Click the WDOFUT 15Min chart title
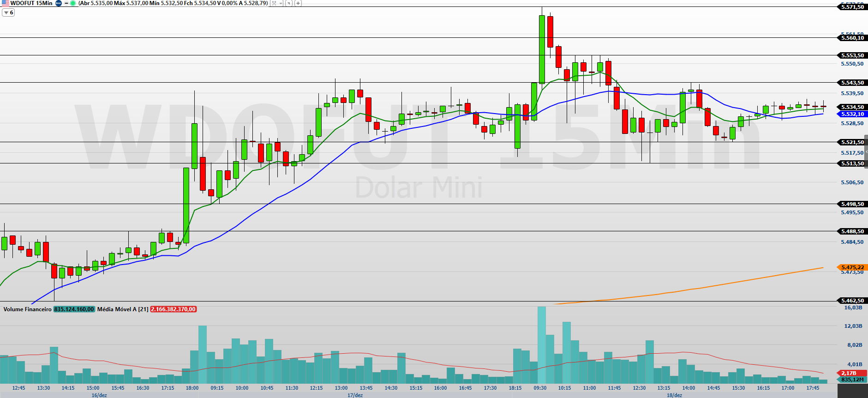 pyautogui.click(x=31, y=3)
